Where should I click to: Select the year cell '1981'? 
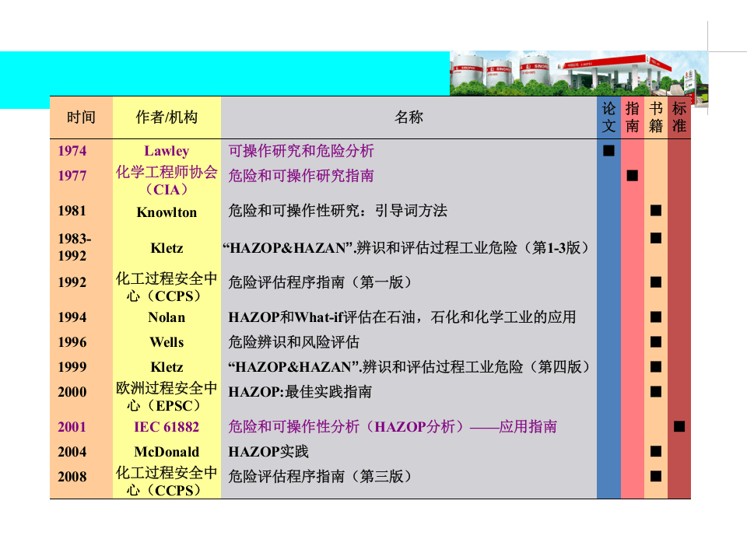pyautogui.click(x=72, y=211)
